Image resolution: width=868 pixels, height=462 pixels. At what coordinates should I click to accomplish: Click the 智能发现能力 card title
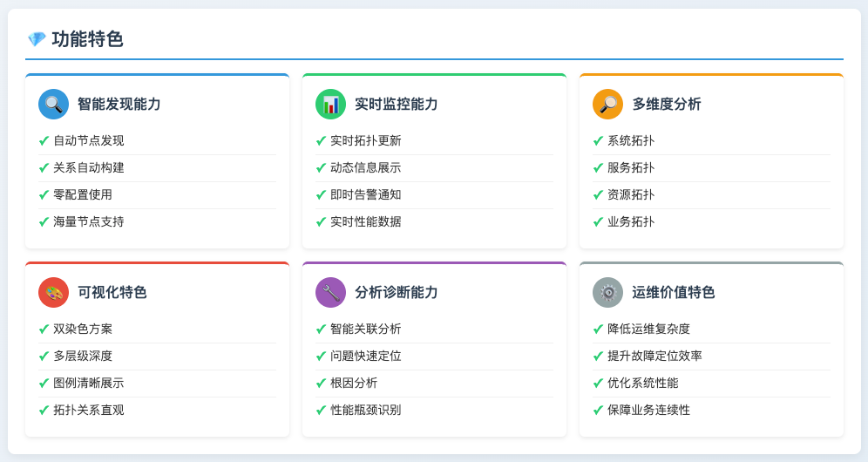pos(119,105)
